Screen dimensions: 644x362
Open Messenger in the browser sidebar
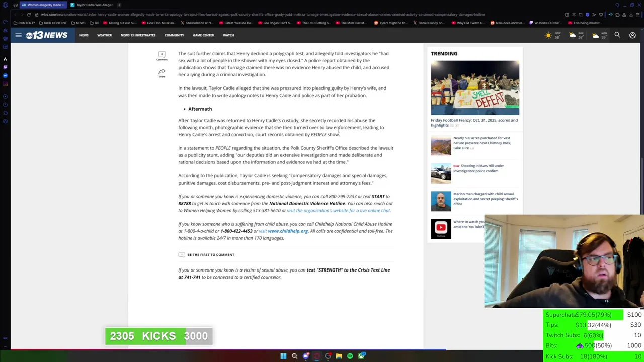point(5,75)
